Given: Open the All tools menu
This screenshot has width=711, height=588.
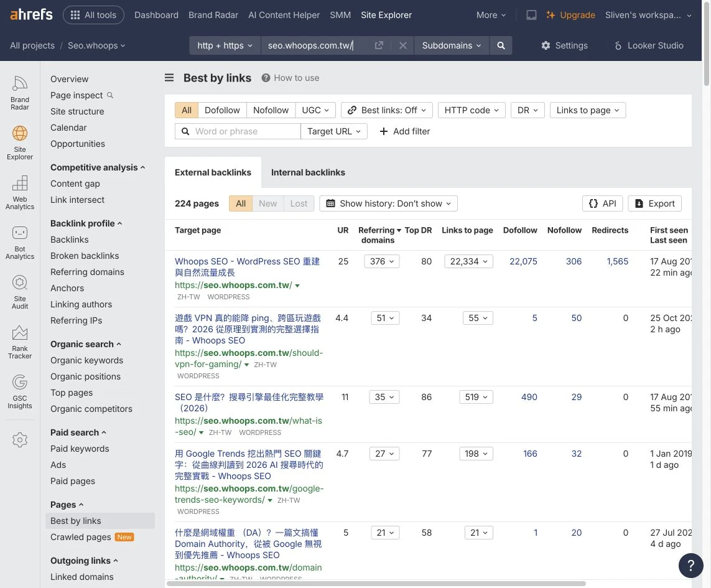Looking at the screenshot, I should (93, 15).
